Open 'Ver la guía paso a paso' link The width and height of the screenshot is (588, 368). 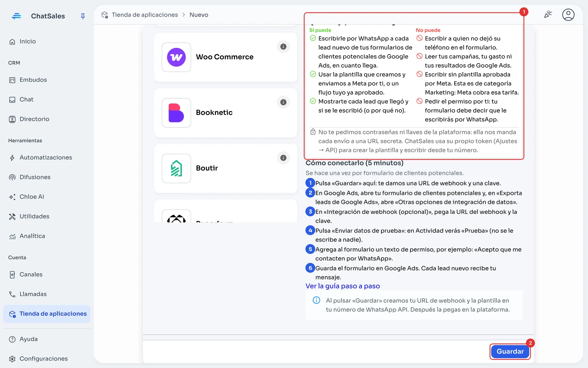[343, 286]
